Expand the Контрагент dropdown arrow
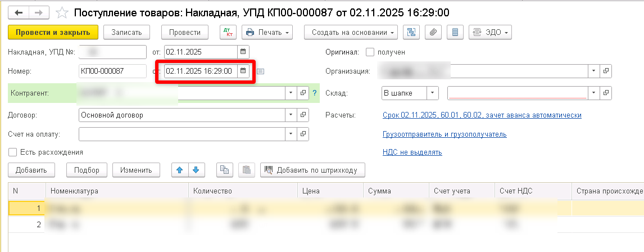This screenshot has height=252, width=644. [x=291, y=93]
